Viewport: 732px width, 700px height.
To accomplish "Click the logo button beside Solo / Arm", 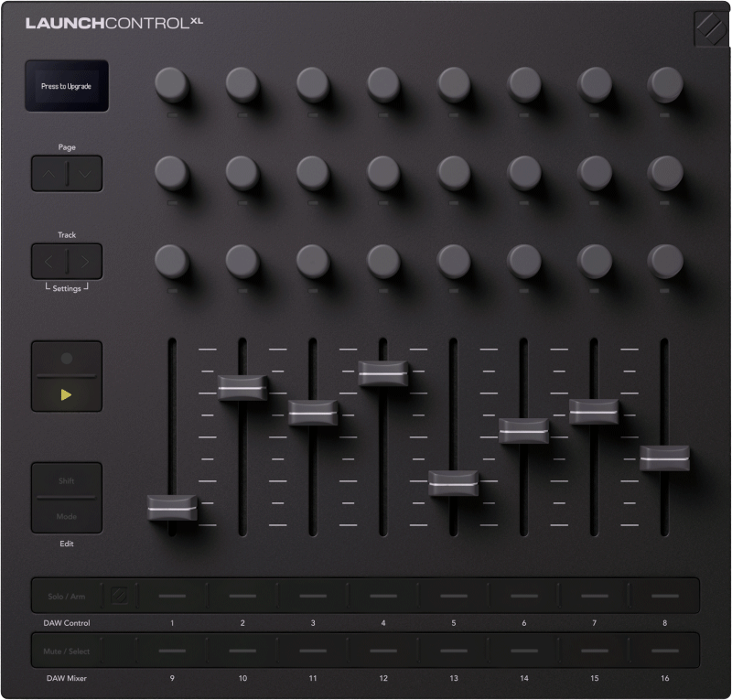I will tap(120, 596).
